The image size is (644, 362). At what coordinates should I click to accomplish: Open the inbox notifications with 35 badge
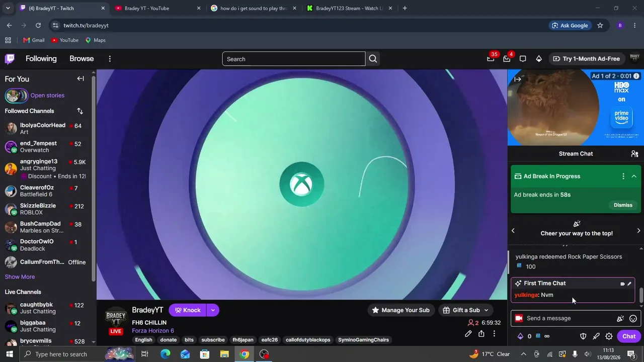point(491,59)
